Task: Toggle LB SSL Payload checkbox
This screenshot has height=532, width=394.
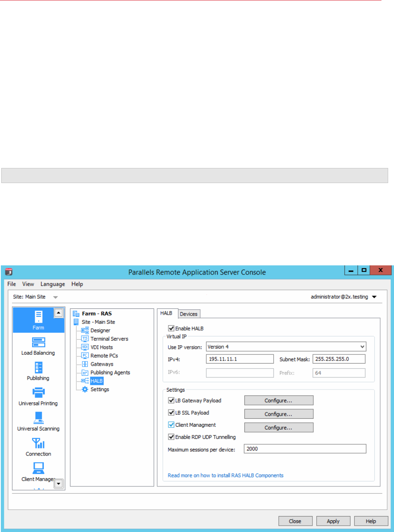Action: point(171,413)
